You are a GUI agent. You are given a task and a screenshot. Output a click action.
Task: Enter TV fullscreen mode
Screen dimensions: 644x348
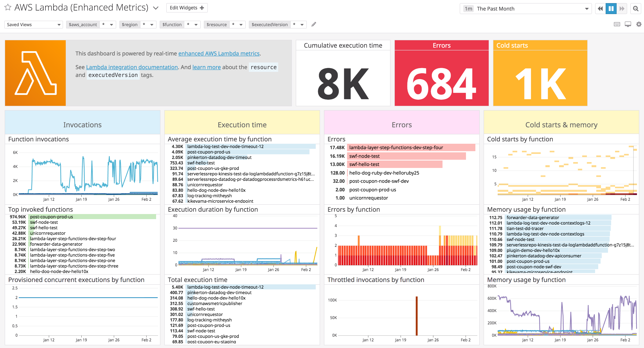628,24
